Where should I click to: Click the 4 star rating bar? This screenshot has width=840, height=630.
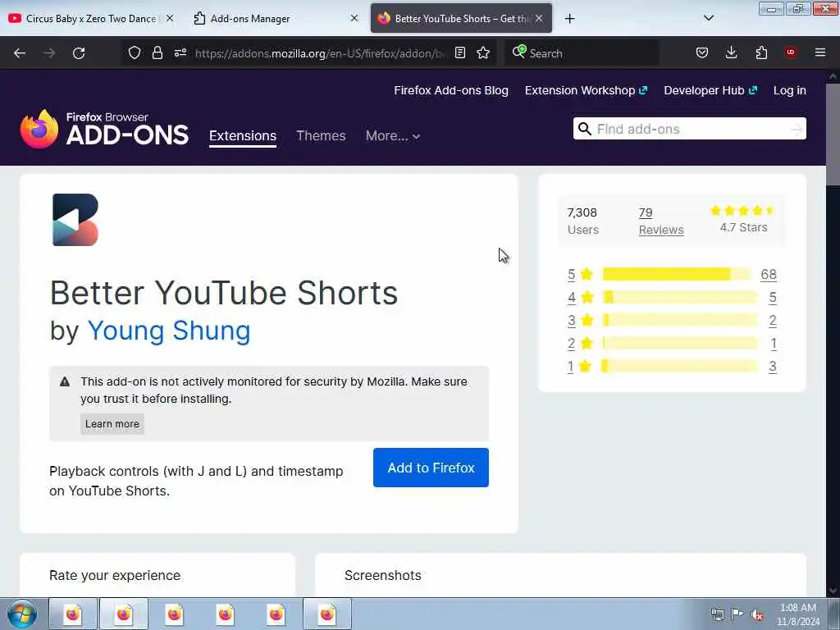pyautogui.click(x=680, y=297)
